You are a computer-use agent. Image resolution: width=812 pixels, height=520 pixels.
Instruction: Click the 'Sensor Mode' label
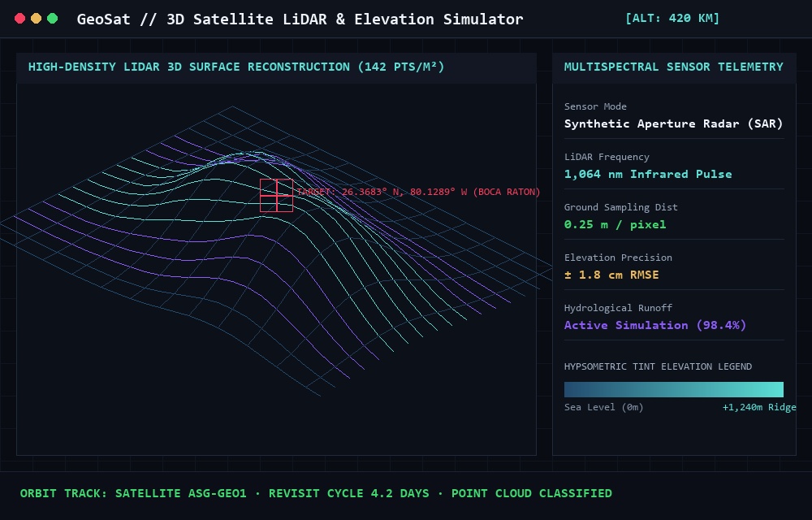[595, 106]
